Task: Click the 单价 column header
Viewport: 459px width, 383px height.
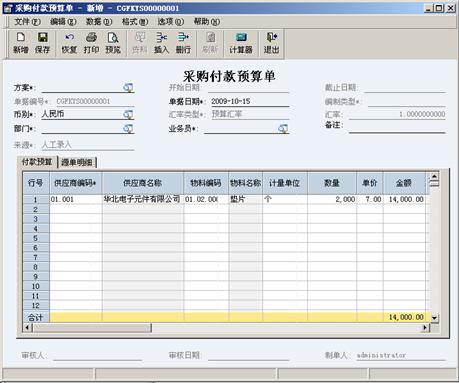Action: point(370,183)
